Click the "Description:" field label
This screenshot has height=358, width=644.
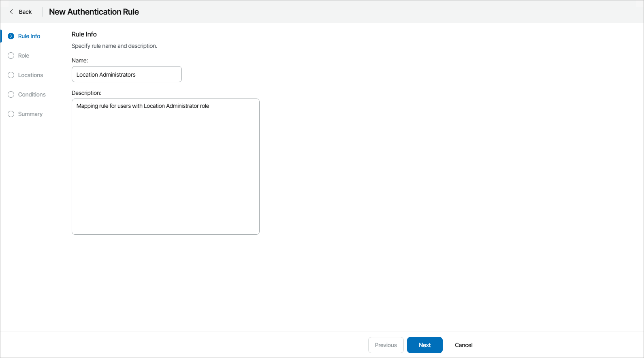coord(86,93)
